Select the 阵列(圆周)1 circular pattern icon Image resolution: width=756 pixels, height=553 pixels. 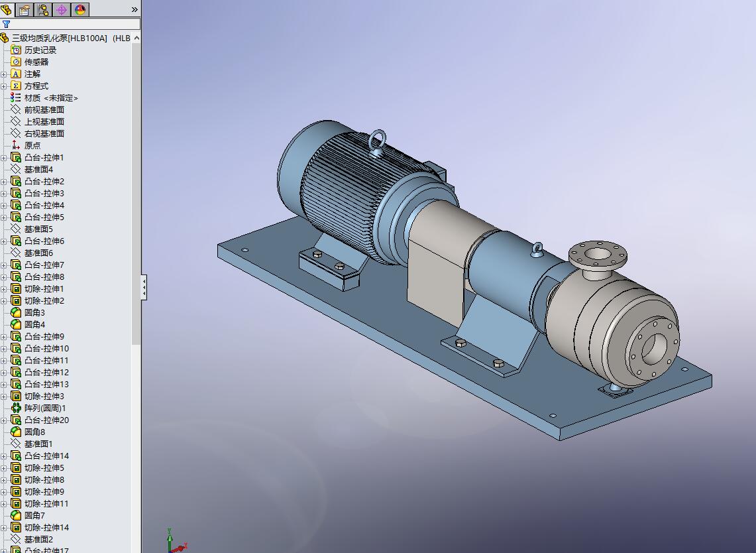[x=16, y=408]
